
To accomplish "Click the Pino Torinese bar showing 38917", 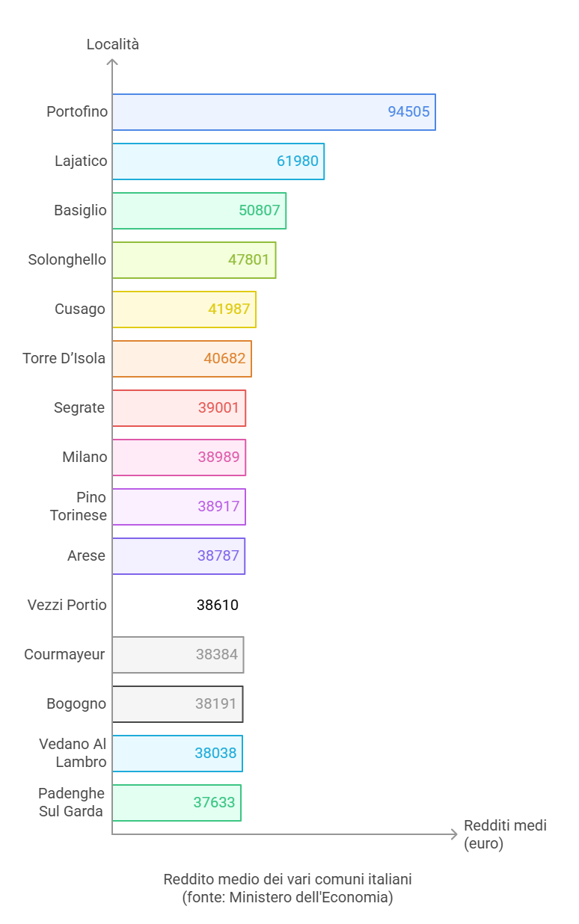I will pos(179,507).
